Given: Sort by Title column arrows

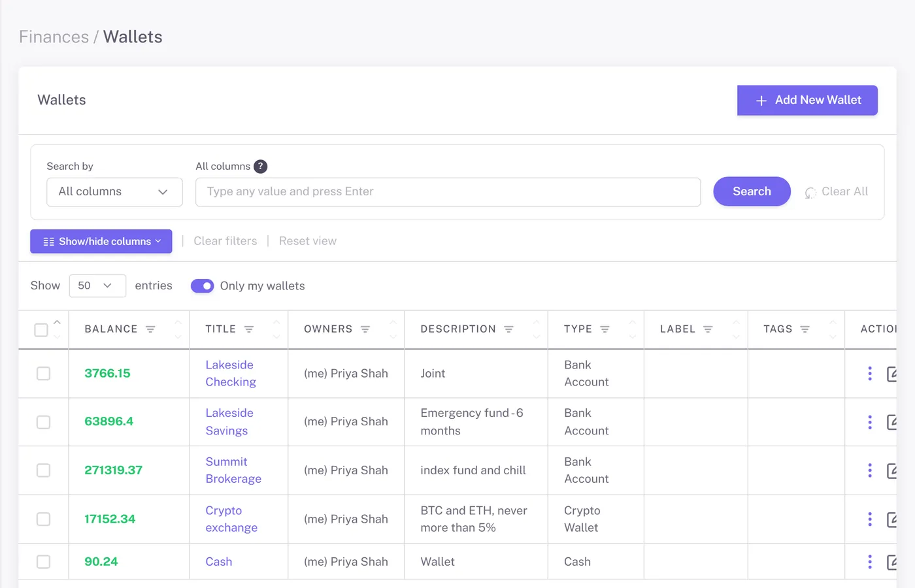Looking at the screenshot, I should click(276, 329).
